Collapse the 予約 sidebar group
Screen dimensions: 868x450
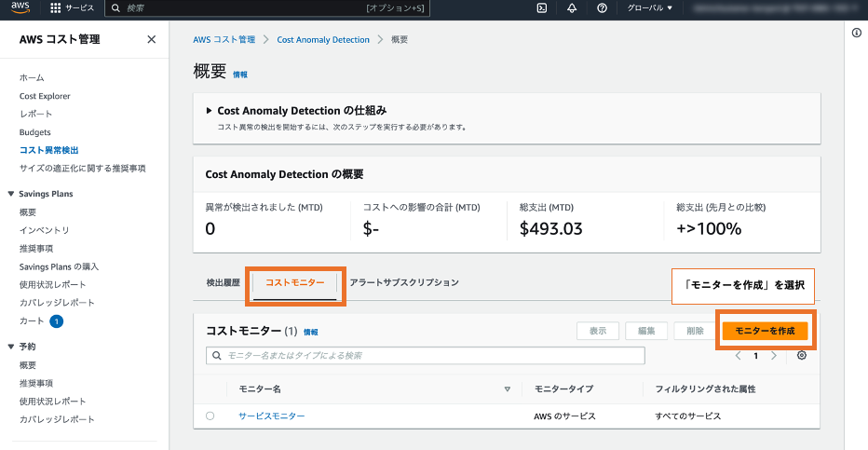[x=10, y=347]
